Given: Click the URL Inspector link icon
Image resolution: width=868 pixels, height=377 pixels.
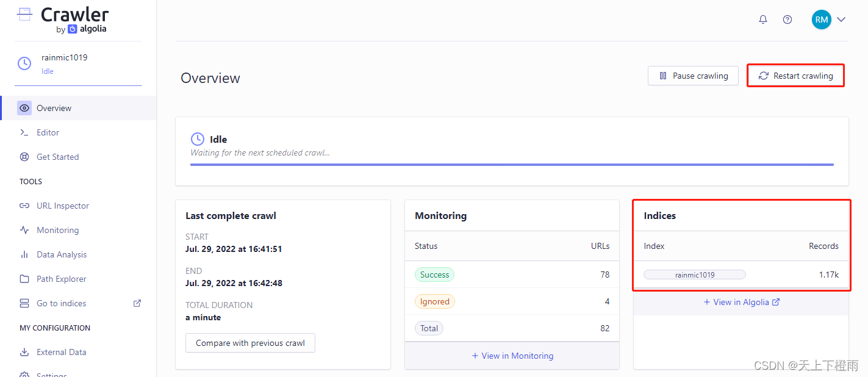Looking at the screenshot, I should [x=24, y=206].
